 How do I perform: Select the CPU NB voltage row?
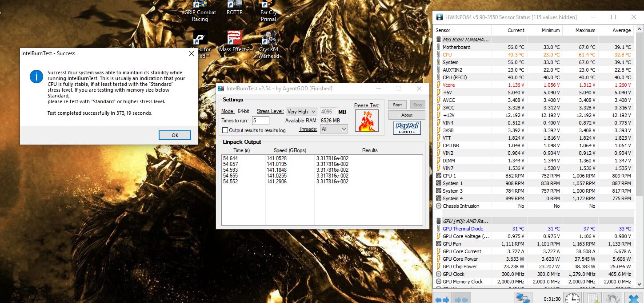click(x=535, y=145)
